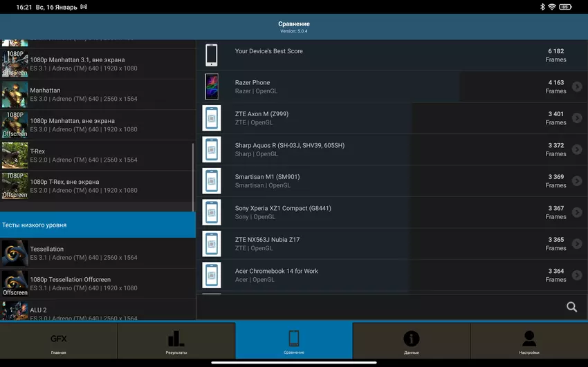Open the Данные info tab
The image size is (588, 367).
pyautogui.click(x=411, y=341)
